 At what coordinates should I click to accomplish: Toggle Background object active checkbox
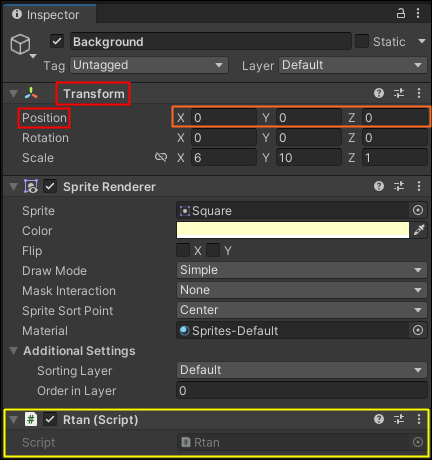point(57,41)
